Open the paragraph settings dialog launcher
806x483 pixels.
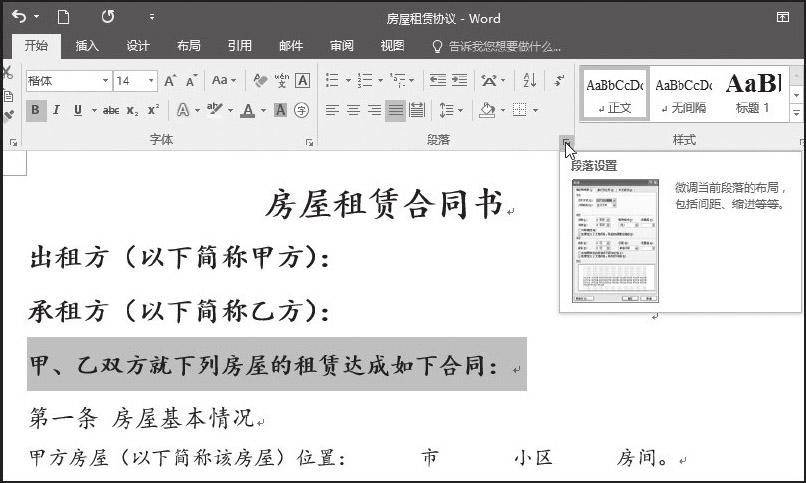566,142
